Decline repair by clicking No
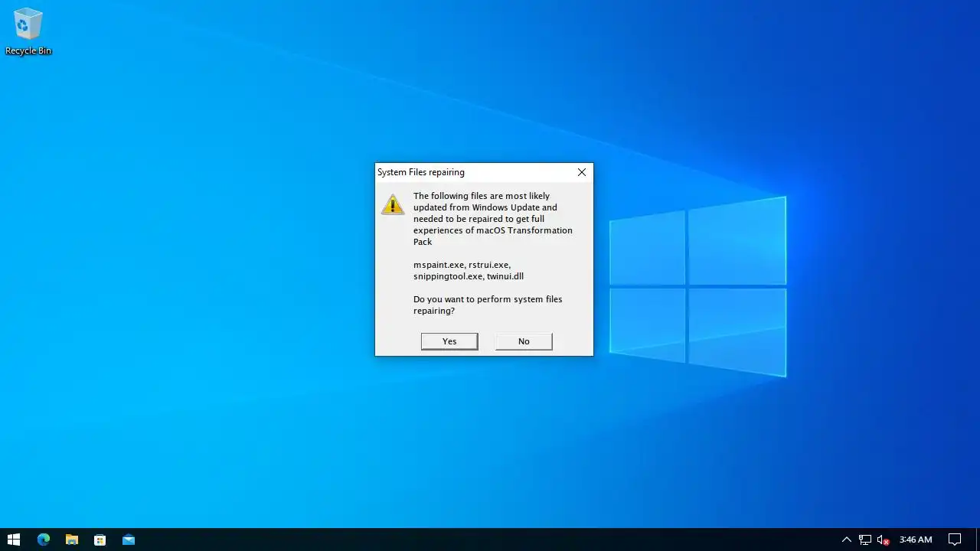This screenshot has height=551, width=980. click(524, 341)
